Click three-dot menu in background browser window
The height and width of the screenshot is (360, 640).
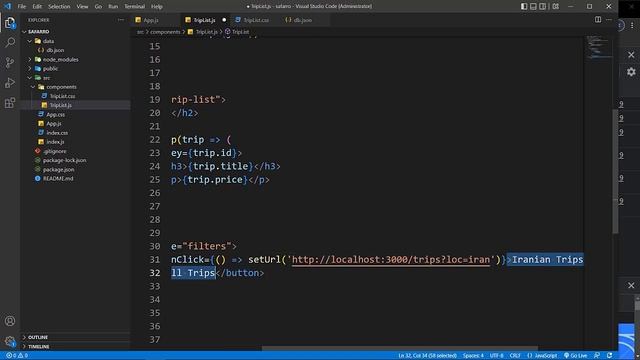632,25
